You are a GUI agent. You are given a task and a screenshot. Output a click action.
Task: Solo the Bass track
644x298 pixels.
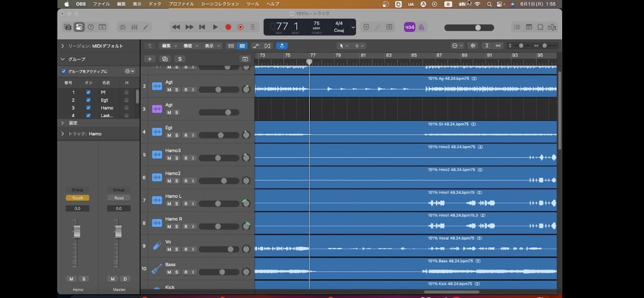(176, 272)
